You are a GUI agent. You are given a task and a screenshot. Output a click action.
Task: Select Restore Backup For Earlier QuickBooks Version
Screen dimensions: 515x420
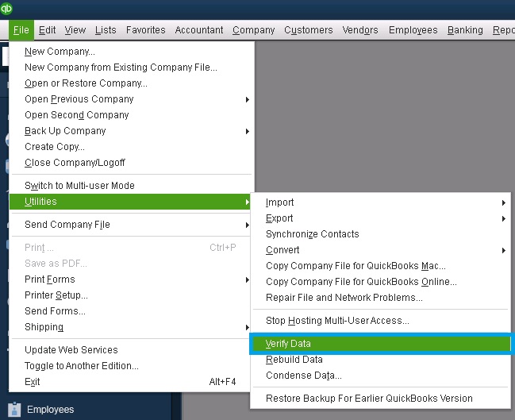380,399
